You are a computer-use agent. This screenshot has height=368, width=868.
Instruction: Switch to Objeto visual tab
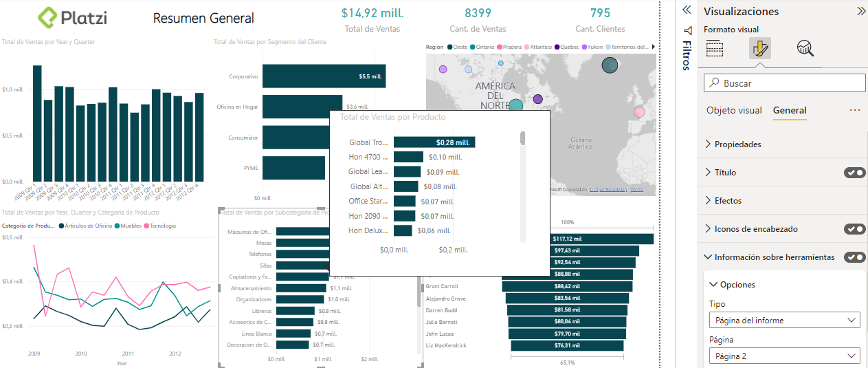coord(734,110)
